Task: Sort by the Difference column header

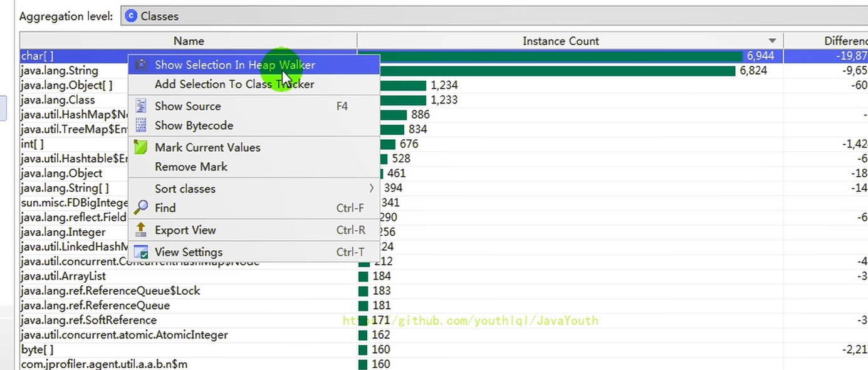Action: click(x=826, y=41)
